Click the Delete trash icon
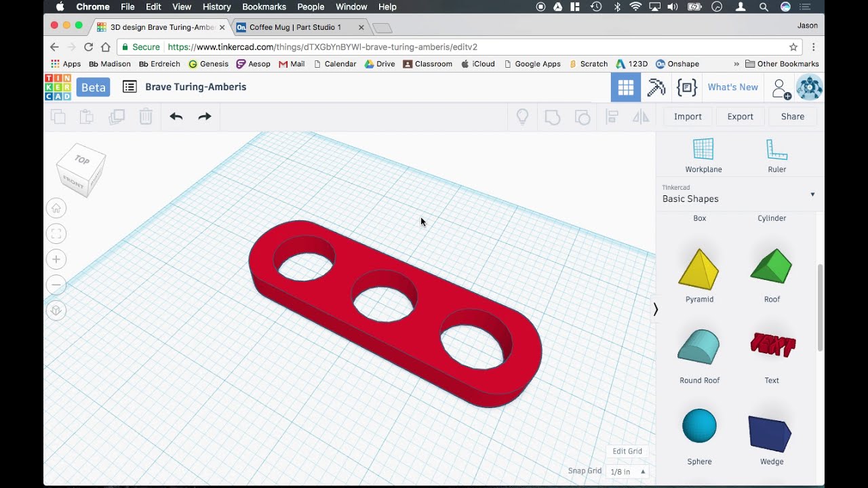The image size is (868, 488). click(x=146, y=117)
